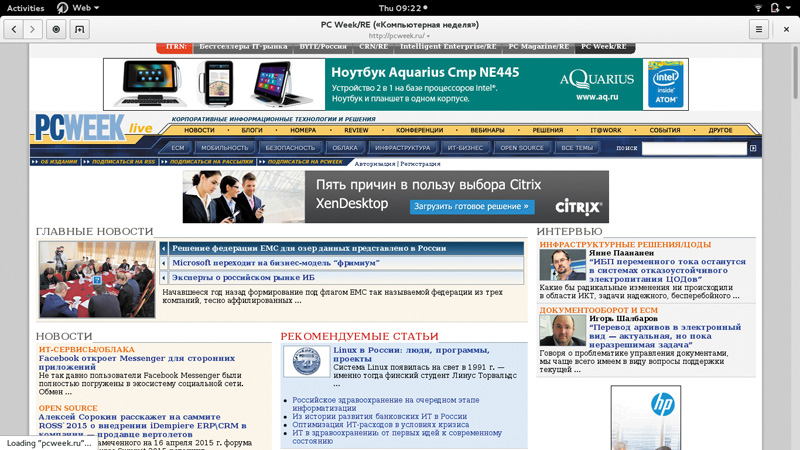Open BYTE/Россия in ITRN bar

(323, 46)
